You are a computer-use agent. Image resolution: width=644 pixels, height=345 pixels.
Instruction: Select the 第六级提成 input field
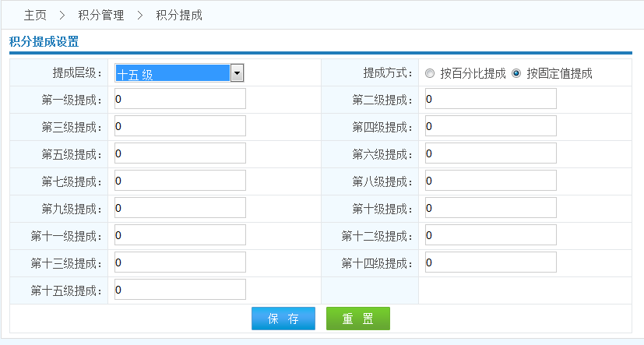[x=491, y=153]
